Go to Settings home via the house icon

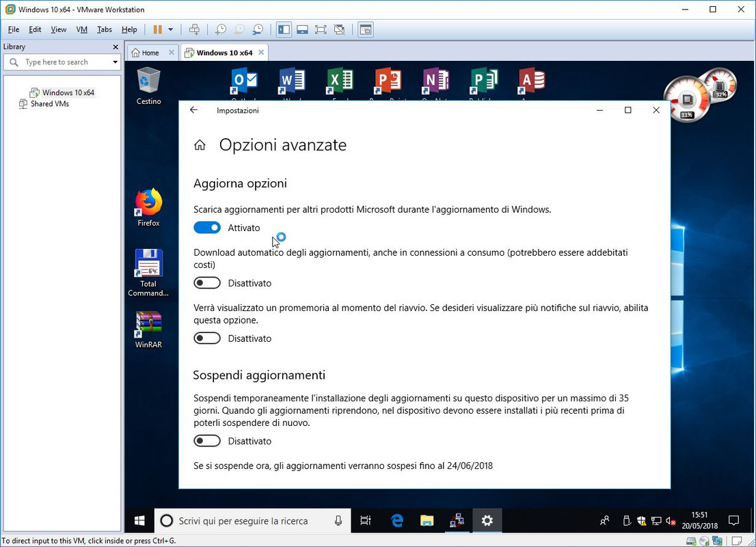pos(200,145)
